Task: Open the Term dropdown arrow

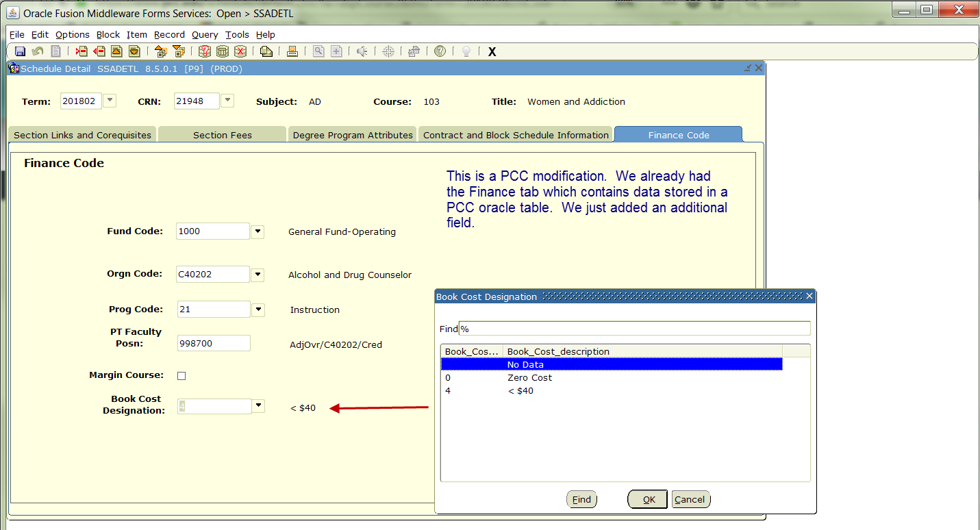Action: pyautogui.click(x=109, y=101)
